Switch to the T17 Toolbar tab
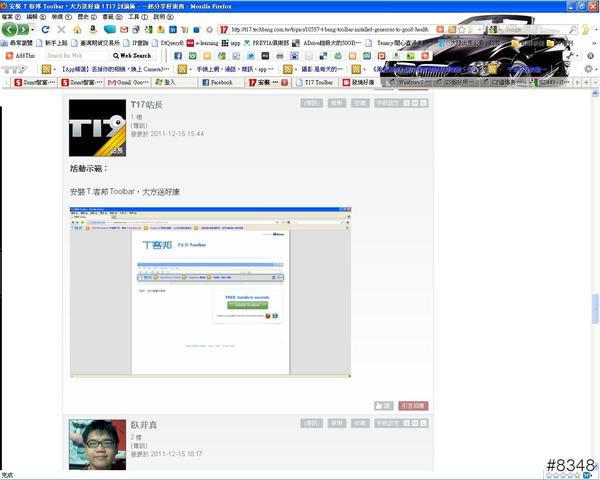 [x=318, y=83]
